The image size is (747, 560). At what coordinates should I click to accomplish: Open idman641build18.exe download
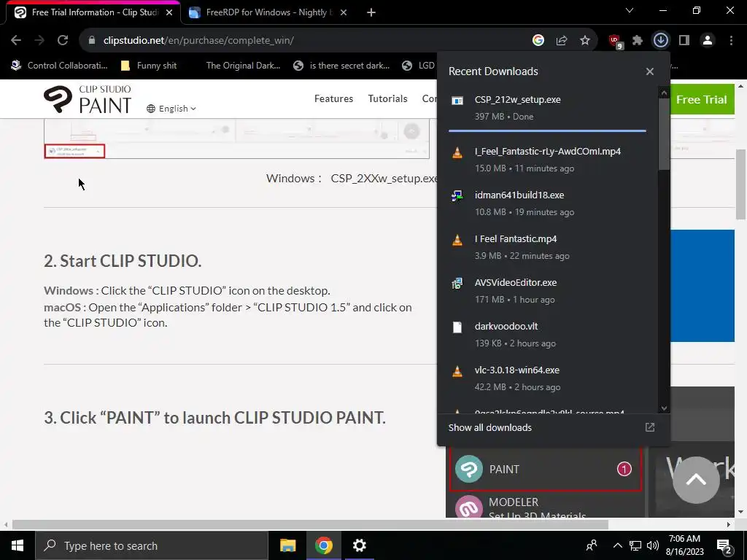coord(547,203)
